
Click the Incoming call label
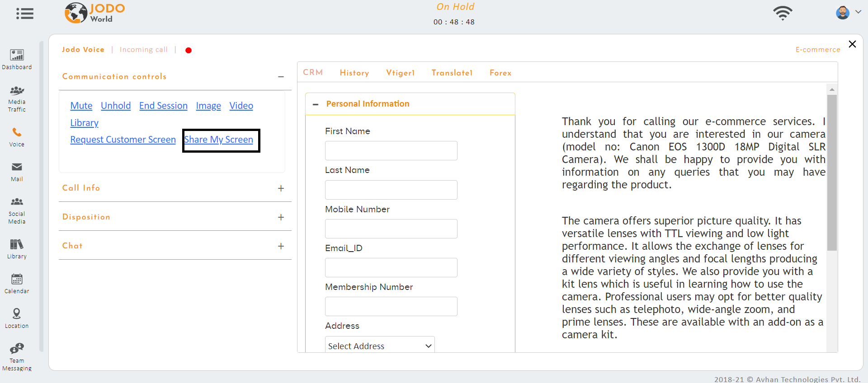[144, 50]
